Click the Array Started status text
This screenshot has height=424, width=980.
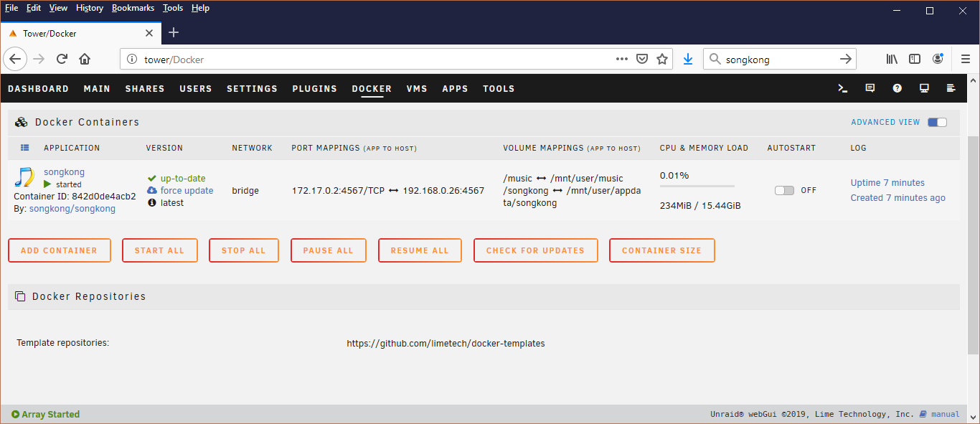coord(50,415)
